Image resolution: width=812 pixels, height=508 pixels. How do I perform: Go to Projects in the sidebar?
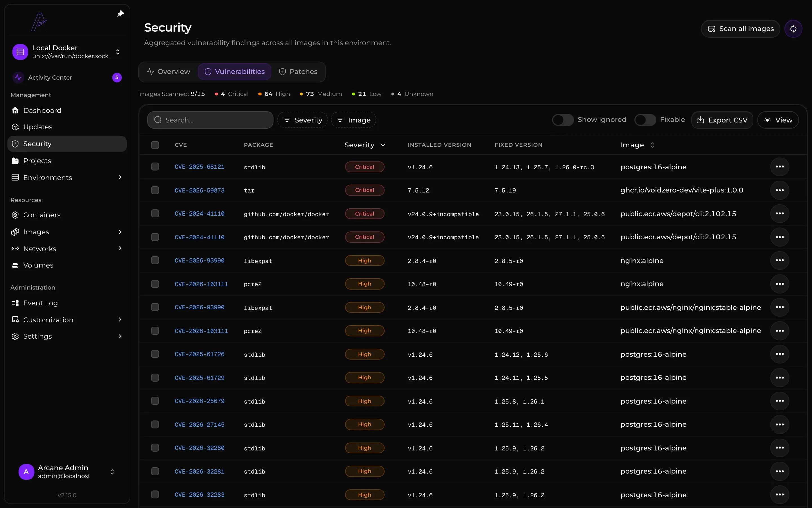tap(67, 161)
